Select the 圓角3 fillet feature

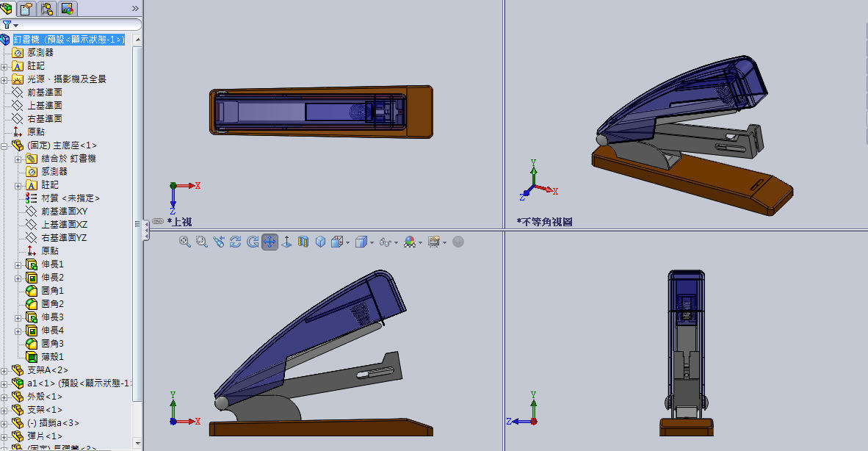pyautogui.click(x=52, y=344)
